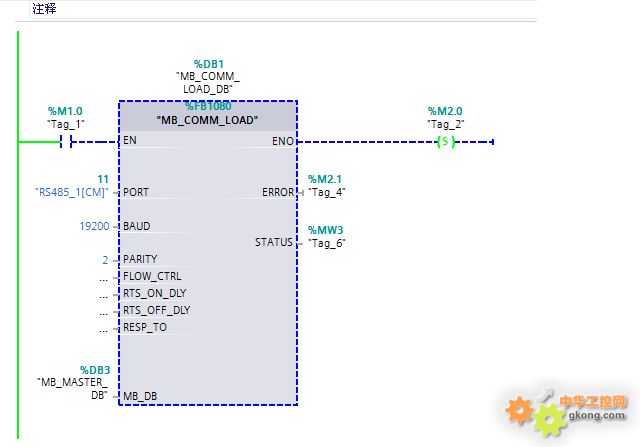Click the MB_COMM_LOAD block title
Image resolution: width=640 pixels, height=447 pixels.
tap(207, 120)
